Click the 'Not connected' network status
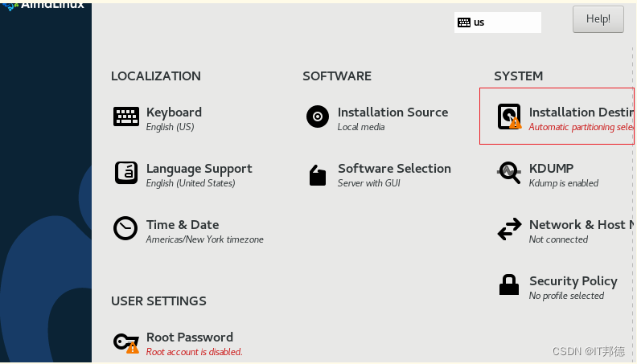 pyautogui.click(x=558, y=239)
